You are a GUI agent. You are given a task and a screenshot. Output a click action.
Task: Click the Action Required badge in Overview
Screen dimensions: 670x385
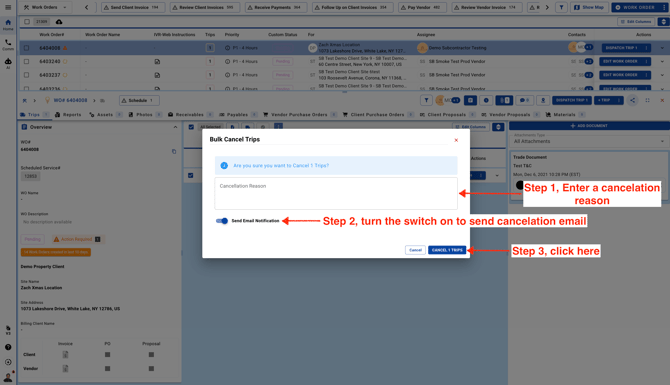click(77, 239)
